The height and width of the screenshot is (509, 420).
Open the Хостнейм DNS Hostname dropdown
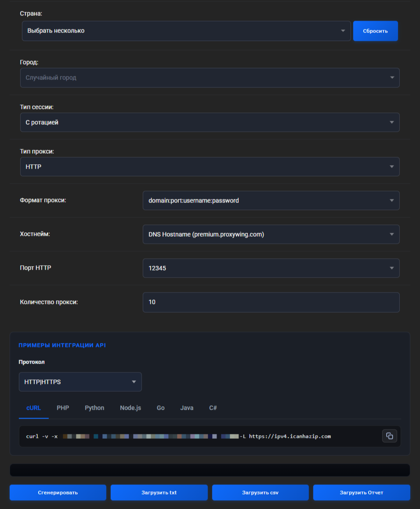(271, 235)
